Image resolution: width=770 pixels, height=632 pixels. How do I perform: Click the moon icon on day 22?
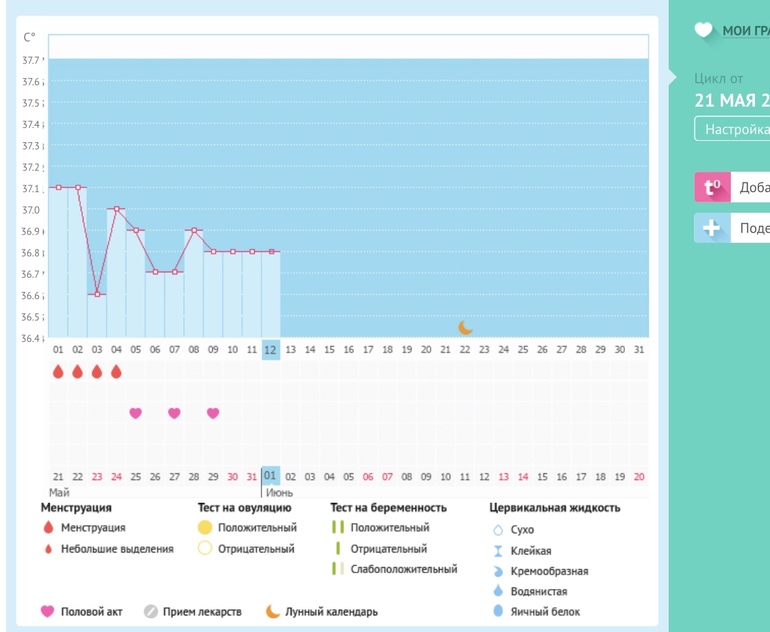(x=465, y=327)
